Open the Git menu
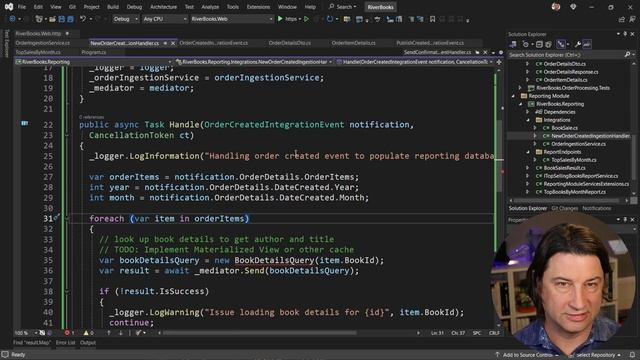This screenshot has width=640, height=360. (x=72, y=7)
